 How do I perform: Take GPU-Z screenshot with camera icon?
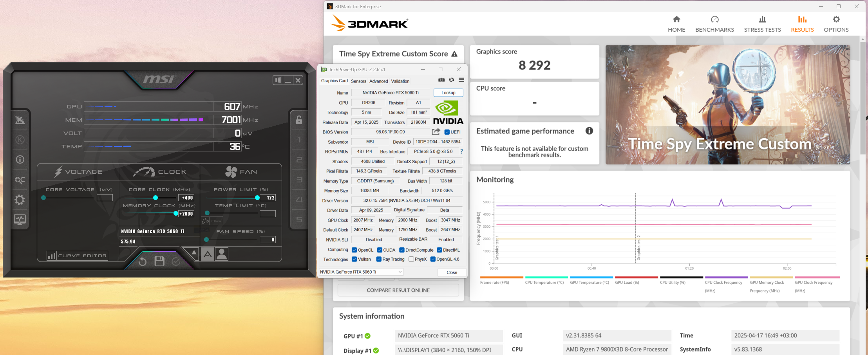[x=441, y=80]
